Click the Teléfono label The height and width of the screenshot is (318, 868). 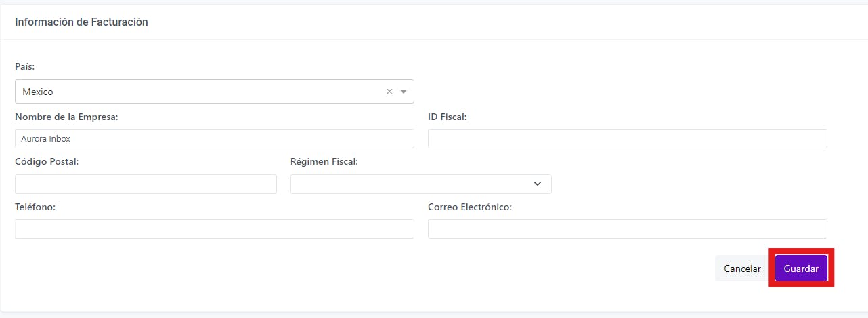click(35, 207)
